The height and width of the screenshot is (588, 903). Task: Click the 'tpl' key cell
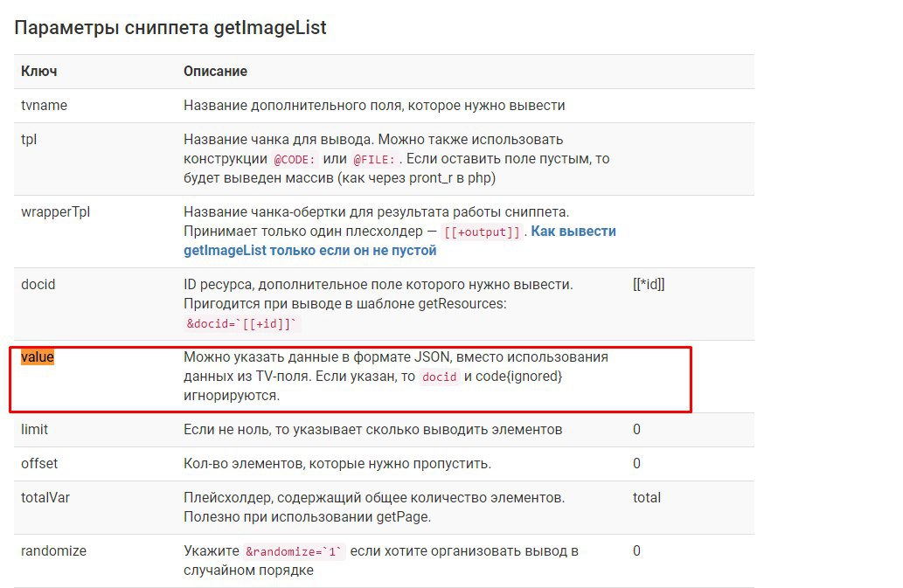[x=29, y=139]
